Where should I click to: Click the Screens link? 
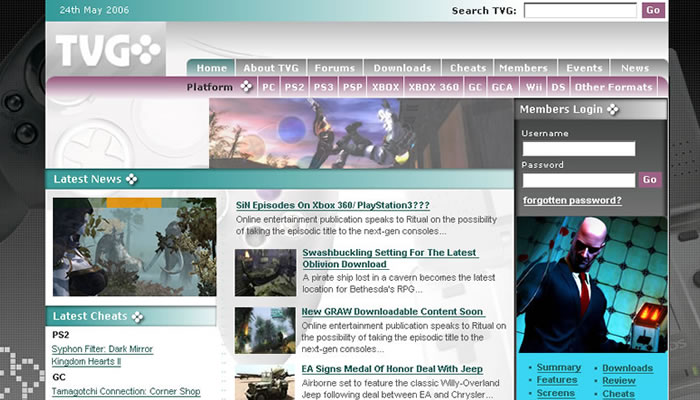[556, 393]
